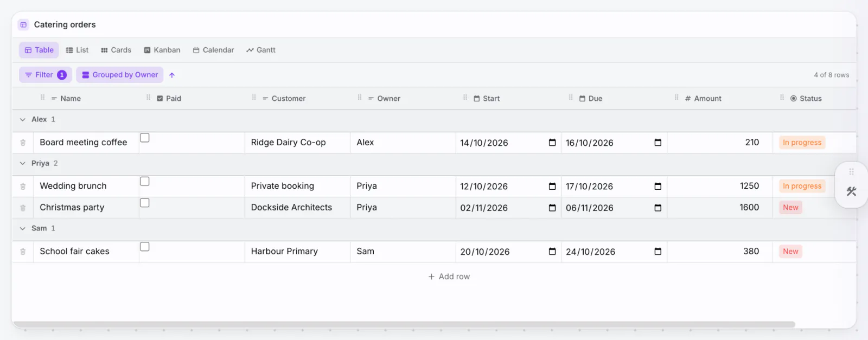Open date picker for Start 02/11/2026

pyautogui.click(x=552, y=208)
